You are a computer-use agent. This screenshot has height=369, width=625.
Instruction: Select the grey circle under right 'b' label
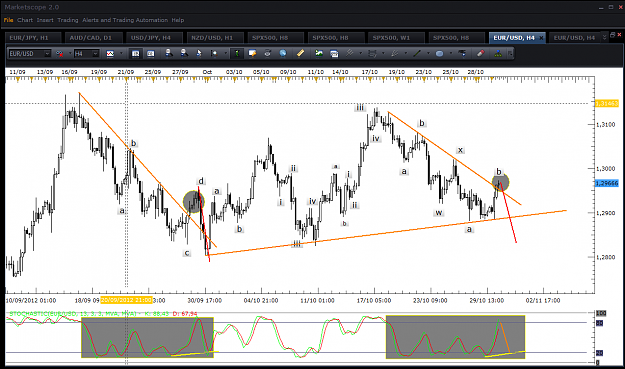pyautogui.click(x=501, y=183)
